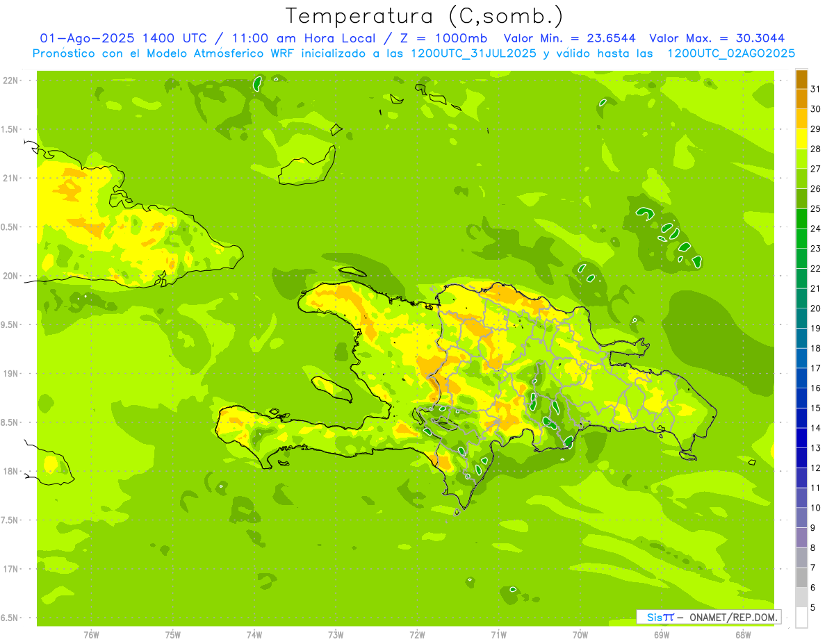Click the "Temperatura (C,somb.)" title
This screenshot has height=644, width=834.
tap(425, 16)
